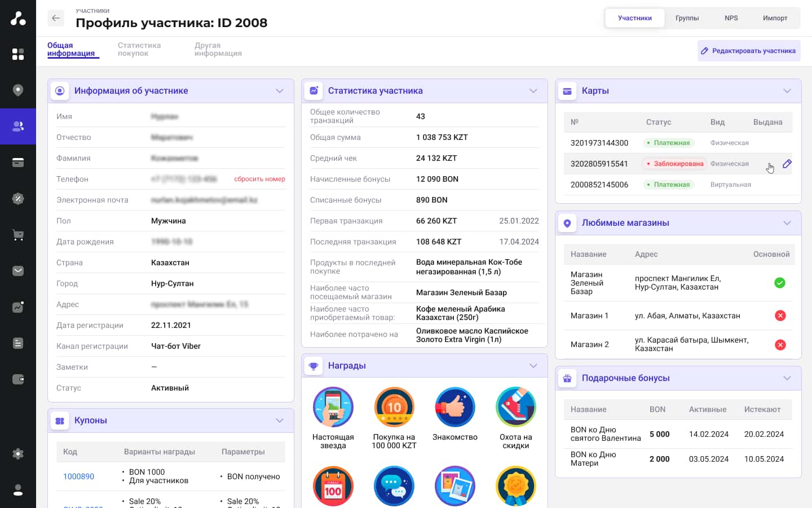Viewport: 812px width, 508px height.
Task: Open the Группы tab
Action: coord(687,18)
